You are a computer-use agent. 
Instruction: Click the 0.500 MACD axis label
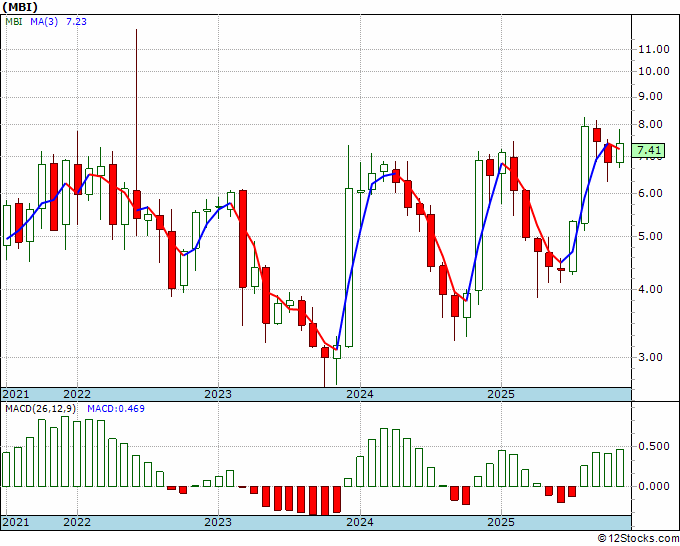[x=654, y=447]
